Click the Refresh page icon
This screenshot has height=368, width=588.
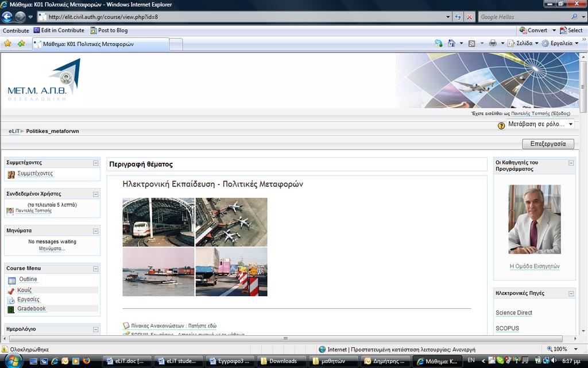(458, 17)
